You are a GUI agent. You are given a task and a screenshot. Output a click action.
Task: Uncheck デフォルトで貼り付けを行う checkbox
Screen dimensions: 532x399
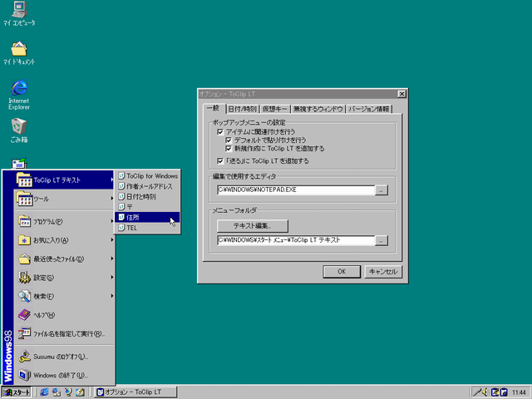point(229,140)
